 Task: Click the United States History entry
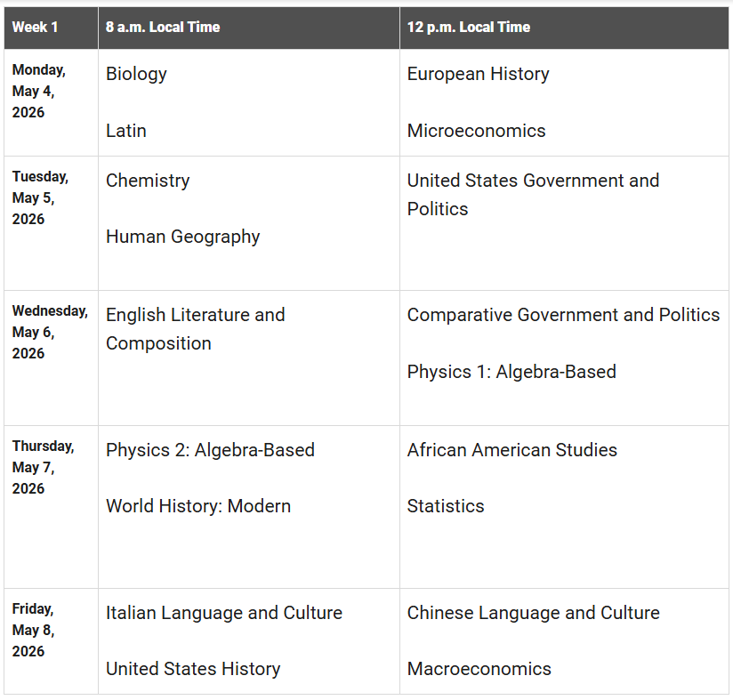point(193,669)
